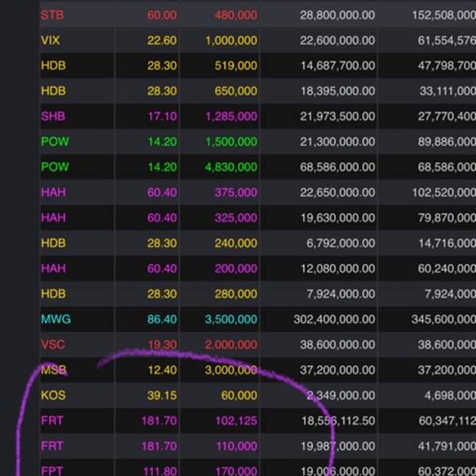Viewport: 476px width, 476px height.
Task: Select the HDB value 6,792,000.00
Action: [x=340, y=243]
